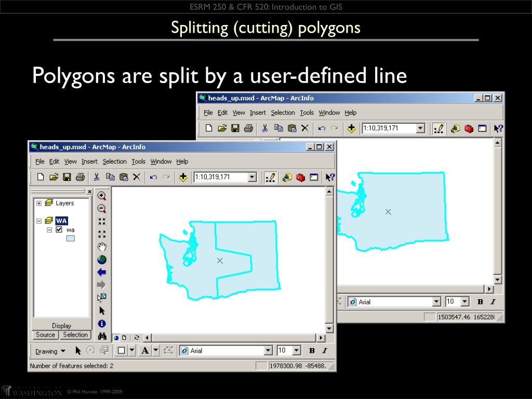Click Add Data icon in front ArcMap window
Viewport: 532px width, 399px height.
click(183, 177)
